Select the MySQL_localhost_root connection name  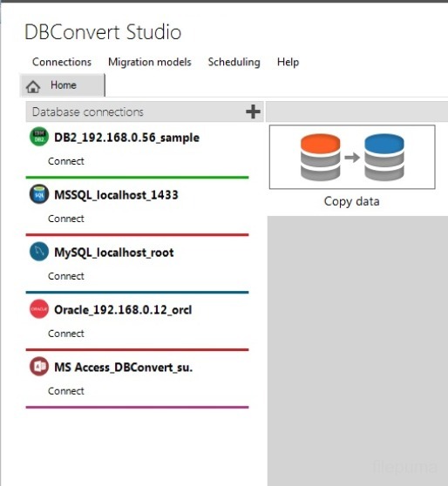click(114, 253)
